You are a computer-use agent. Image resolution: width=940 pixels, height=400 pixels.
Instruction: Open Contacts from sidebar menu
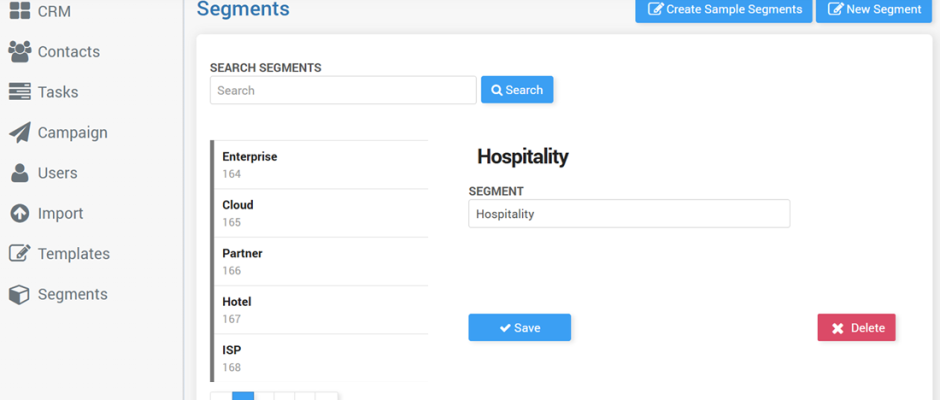(68, 52)
